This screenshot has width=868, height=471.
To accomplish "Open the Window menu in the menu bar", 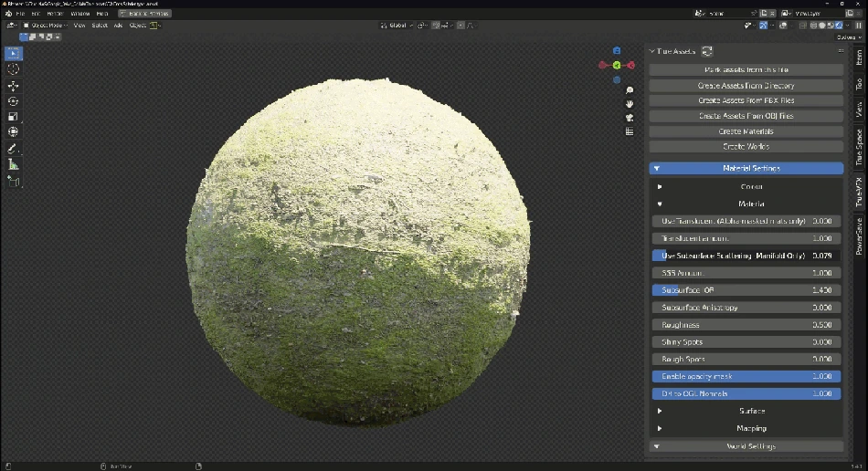I will tap(80, 14).
